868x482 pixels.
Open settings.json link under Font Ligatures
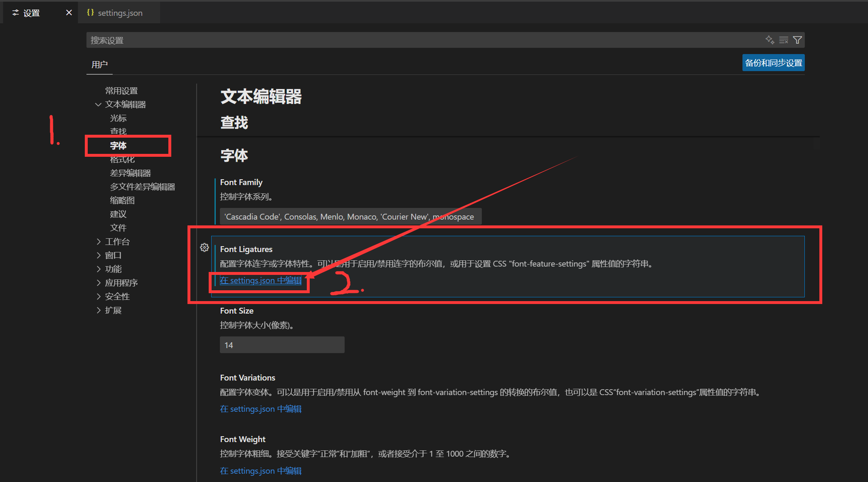(x=260, y=280)
